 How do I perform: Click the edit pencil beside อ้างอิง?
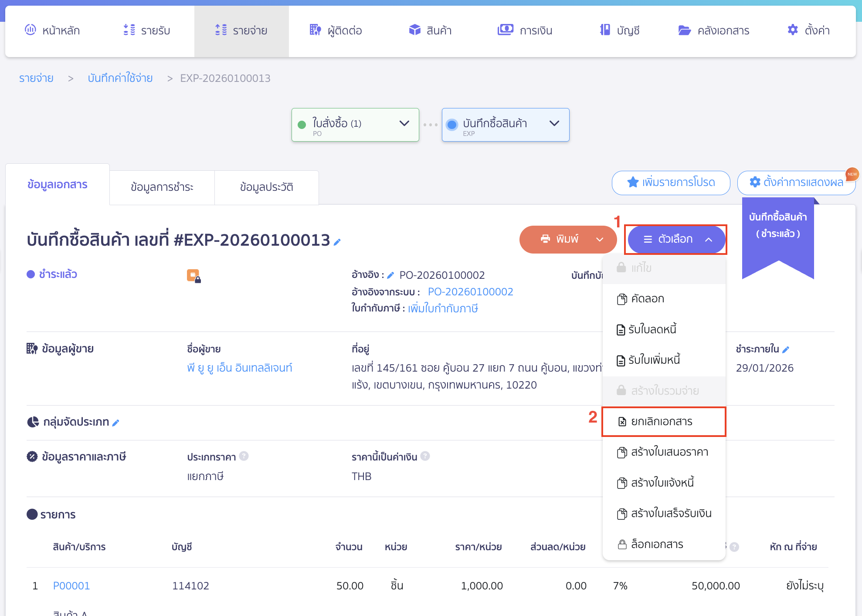(x=390, y=275)
